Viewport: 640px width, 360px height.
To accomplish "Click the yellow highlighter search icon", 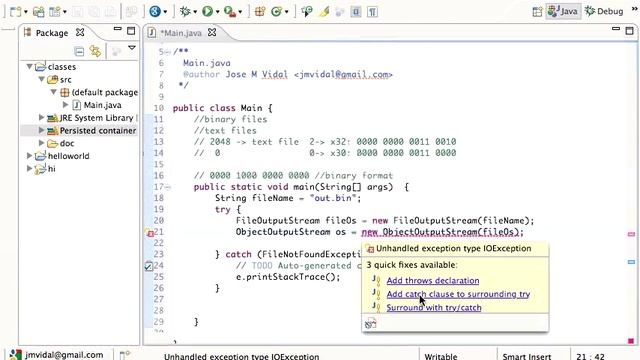I will pyautogui.click(x=324, y=11).
